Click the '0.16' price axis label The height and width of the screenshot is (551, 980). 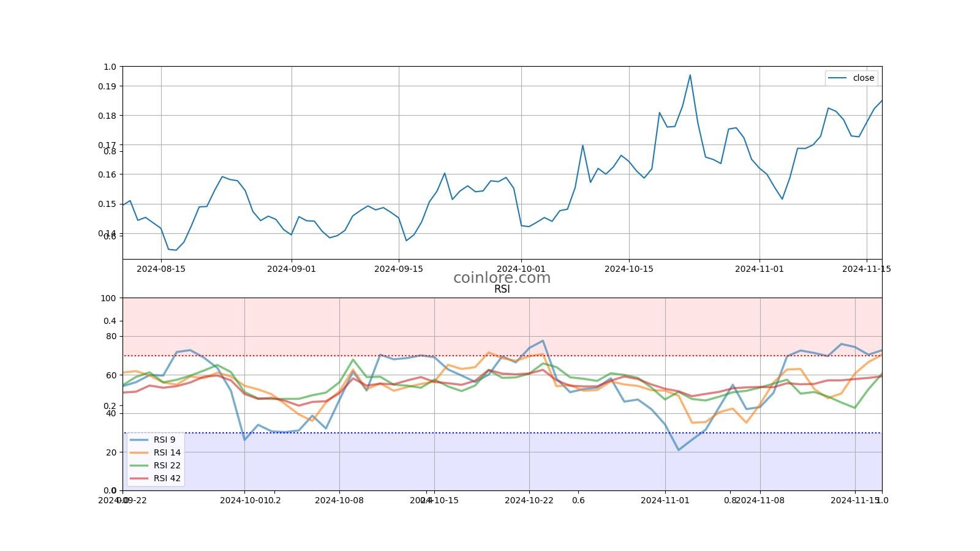click(x=107, y=174)
